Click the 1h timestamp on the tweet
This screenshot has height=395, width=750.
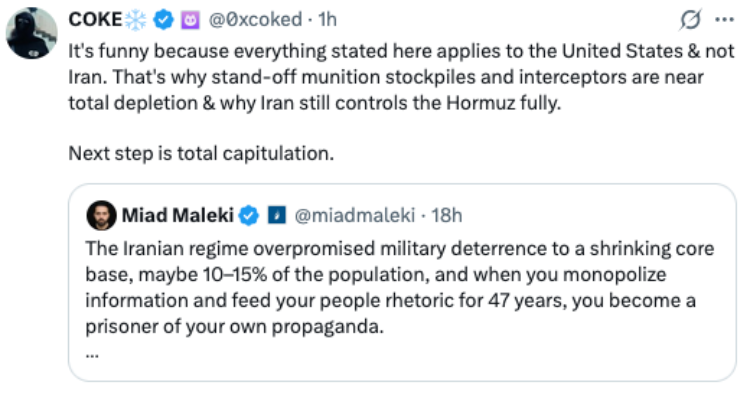pos(328,20)
